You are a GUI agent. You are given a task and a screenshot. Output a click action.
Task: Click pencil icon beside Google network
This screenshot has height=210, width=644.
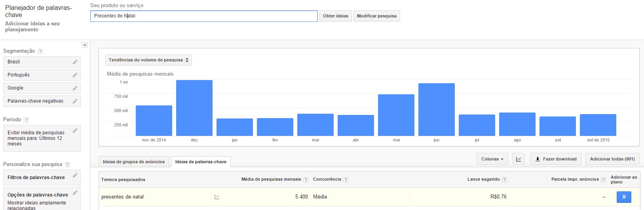[75, 88]
